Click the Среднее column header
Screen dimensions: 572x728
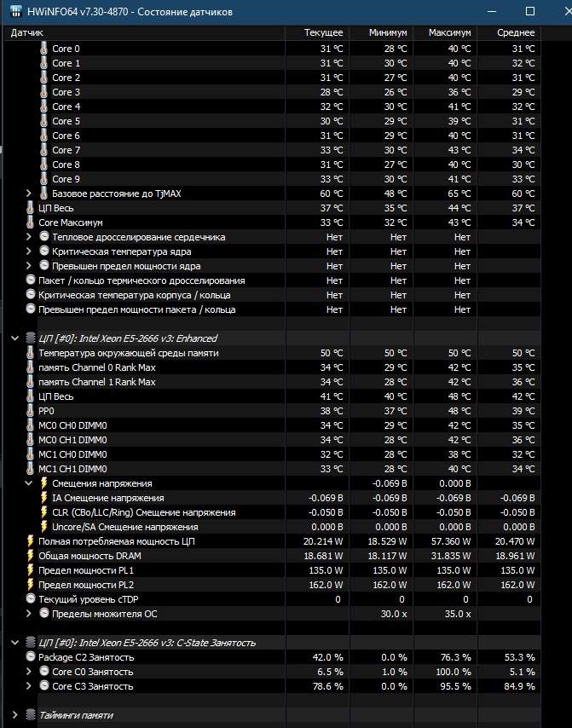(509, 32)
